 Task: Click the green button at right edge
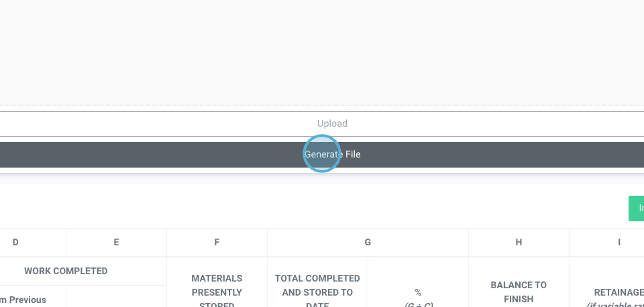pos(637,208)
